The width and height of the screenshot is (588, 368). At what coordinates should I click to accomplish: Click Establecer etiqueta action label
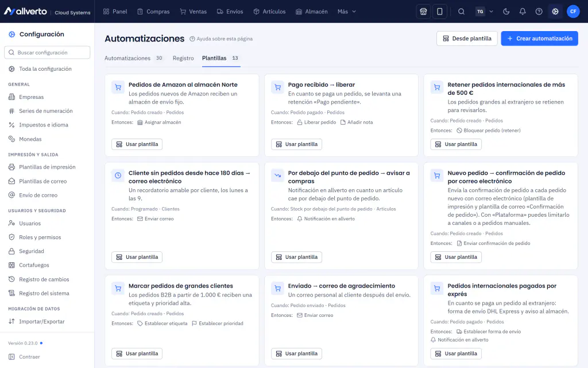coord(162,324)
